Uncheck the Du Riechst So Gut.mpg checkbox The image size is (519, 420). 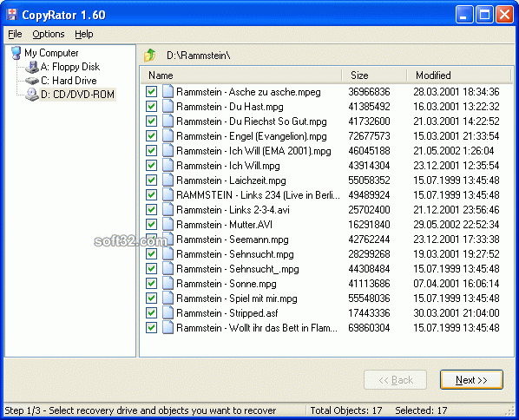point(151,121)
